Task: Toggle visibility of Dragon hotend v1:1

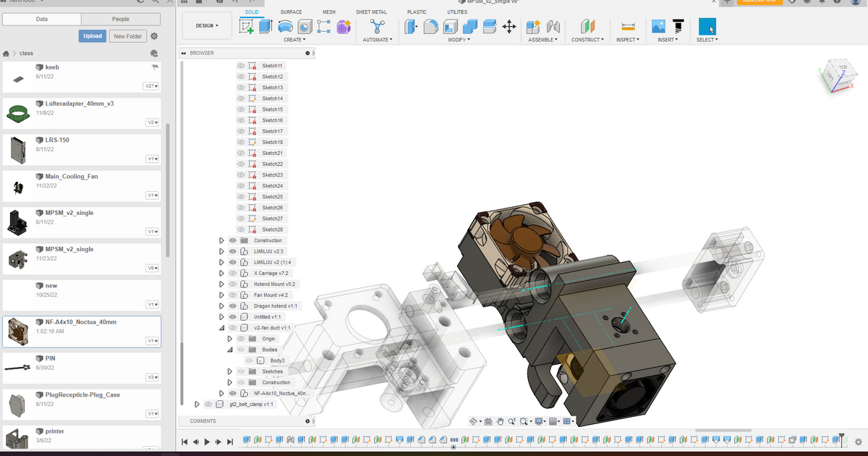Action: 232,305
